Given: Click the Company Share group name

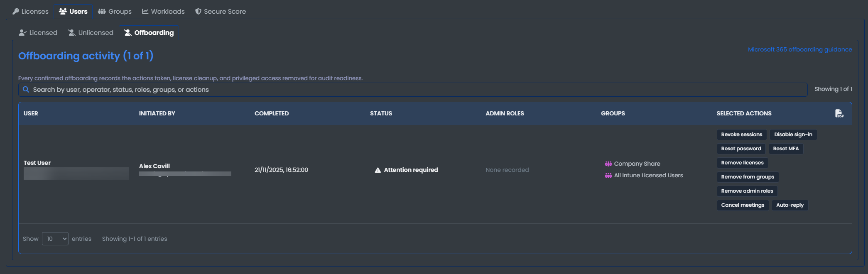Looking at the screenshot, I should coord(637,164).
